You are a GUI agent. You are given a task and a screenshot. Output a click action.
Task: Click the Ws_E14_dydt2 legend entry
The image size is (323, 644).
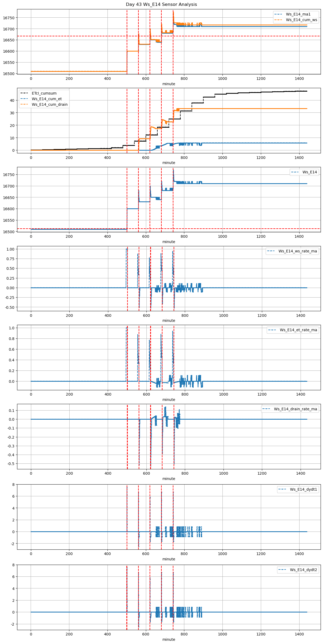tap(304, 570)
